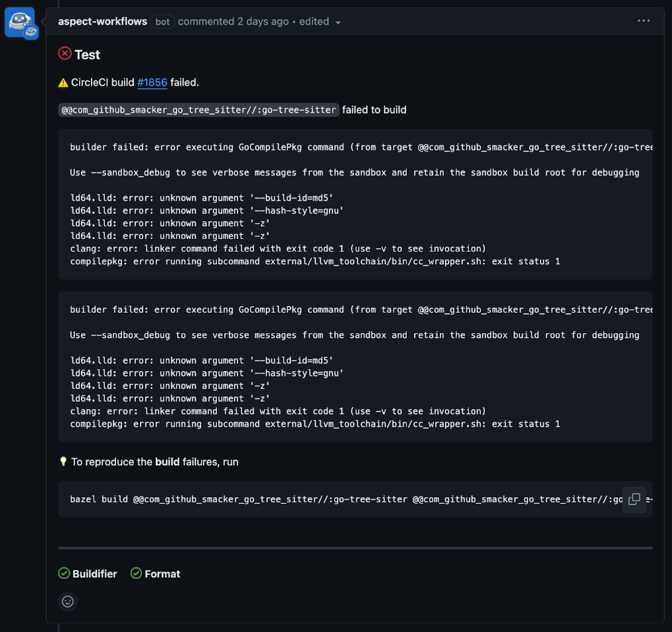Click the green Buildifier check icon

(x=64, y=574)
